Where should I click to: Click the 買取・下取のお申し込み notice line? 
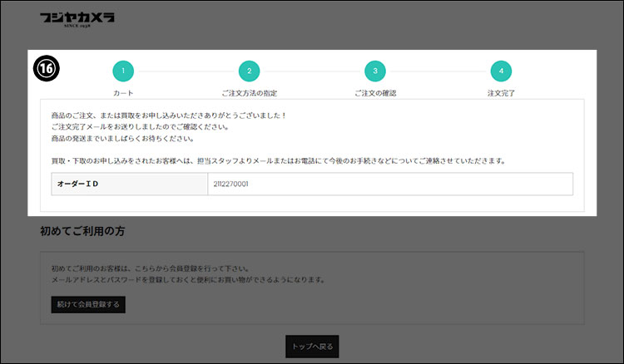point(279,161)
